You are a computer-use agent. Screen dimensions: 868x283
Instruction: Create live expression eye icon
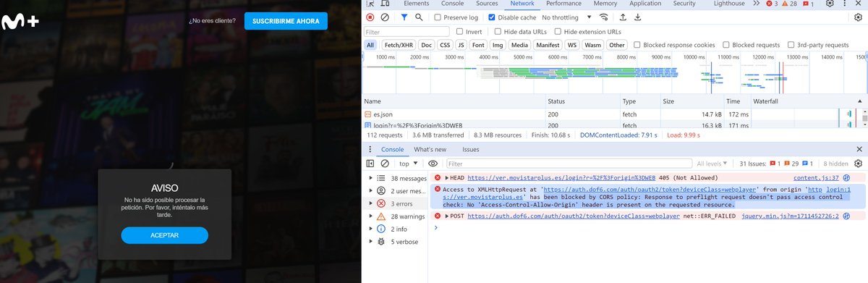coord(433,164)
